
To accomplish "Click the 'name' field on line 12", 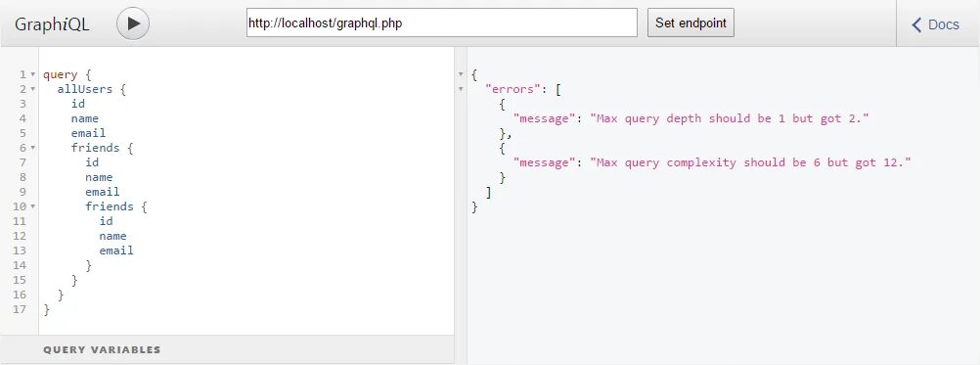I will 113,236.
